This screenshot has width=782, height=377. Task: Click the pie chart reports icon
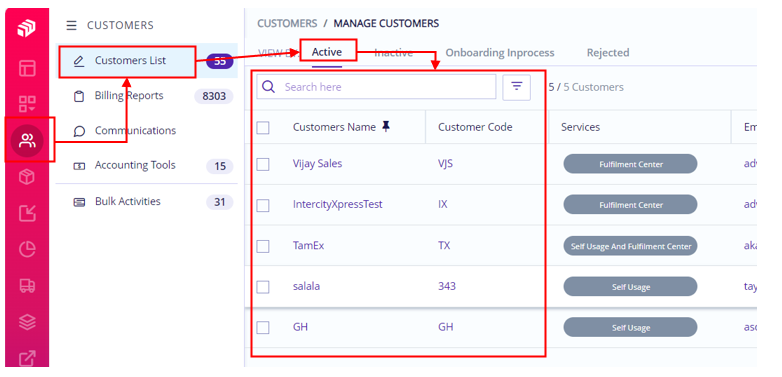point(27,249)
